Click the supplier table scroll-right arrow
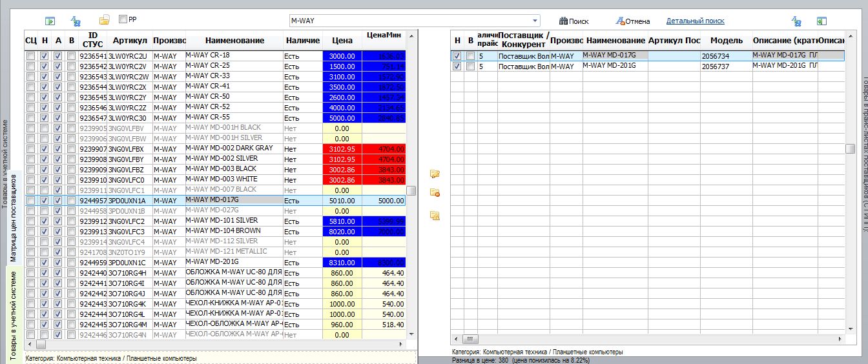 (840, 338)
